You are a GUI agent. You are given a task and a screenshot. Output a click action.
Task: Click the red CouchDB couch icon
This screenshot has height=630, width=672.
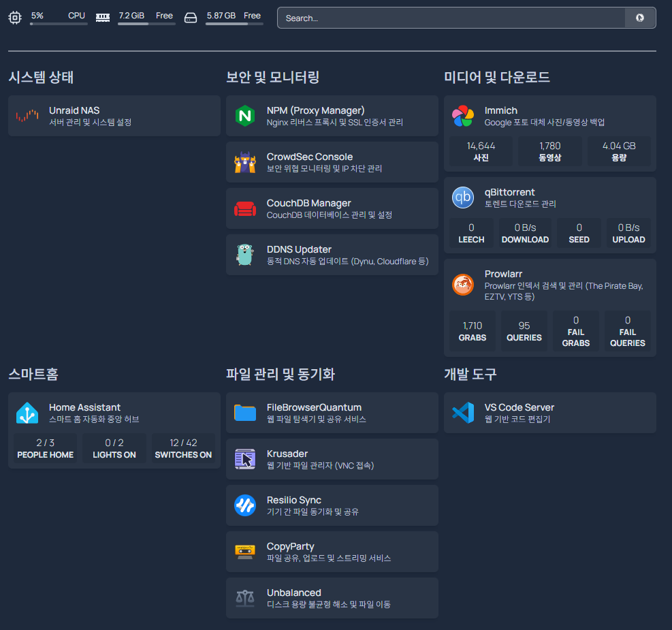click(245, 208)
